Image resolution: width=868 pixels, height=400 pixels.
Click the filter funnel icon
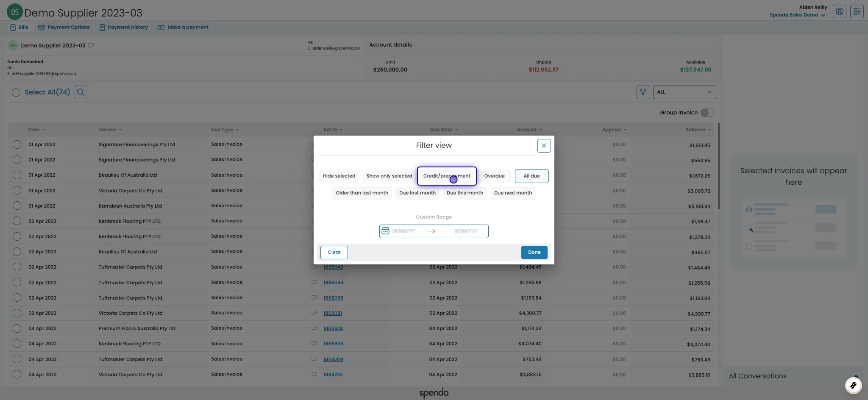(643, 92)
